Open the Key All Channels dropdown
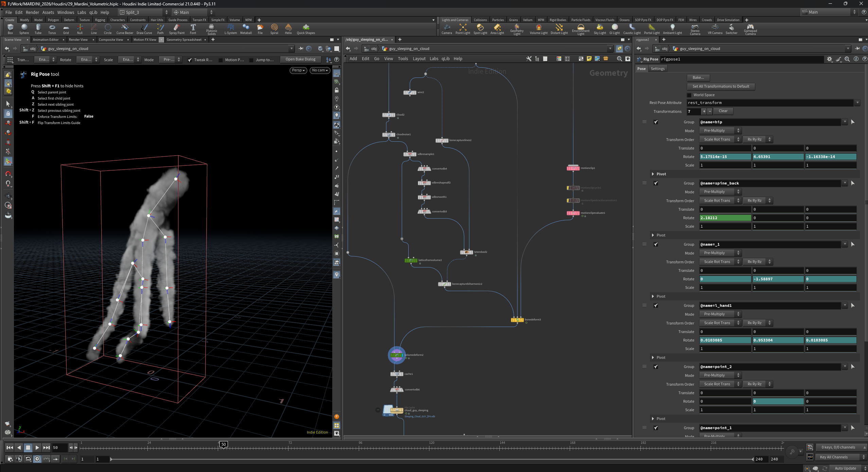The height and width of the screenshot is (472, 868). pyautogui.click(x=840, y=457)
